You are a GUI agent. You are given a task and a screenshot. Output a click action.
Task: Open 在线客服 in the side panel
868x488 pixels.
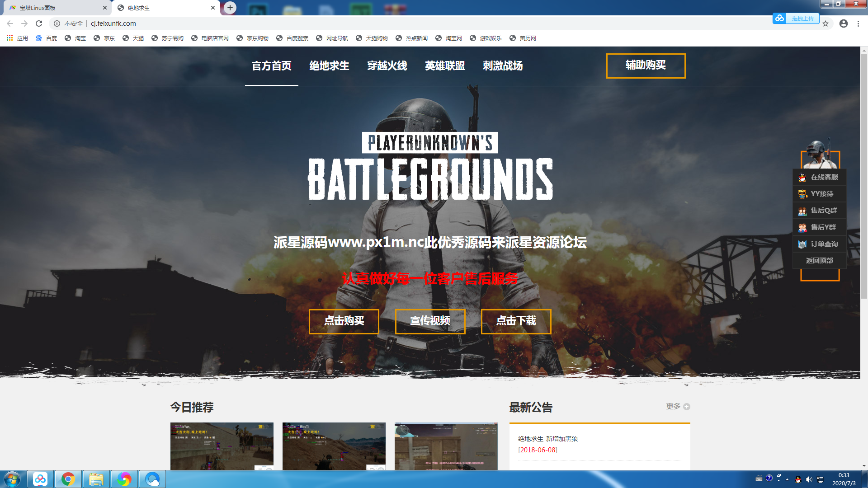[x=819, y=177]
